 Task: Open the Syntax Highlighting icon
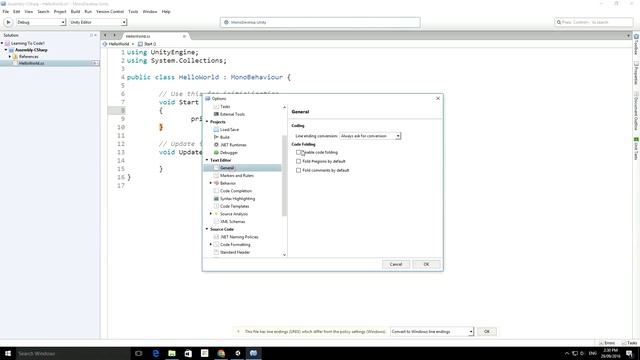(x=216, y=199)
